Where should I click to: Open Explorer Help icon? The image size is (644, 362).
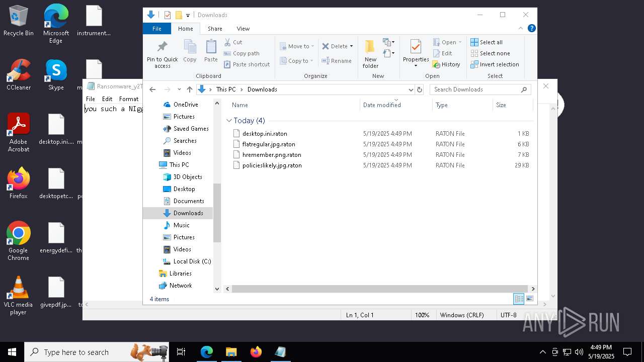tap(531, 28)
